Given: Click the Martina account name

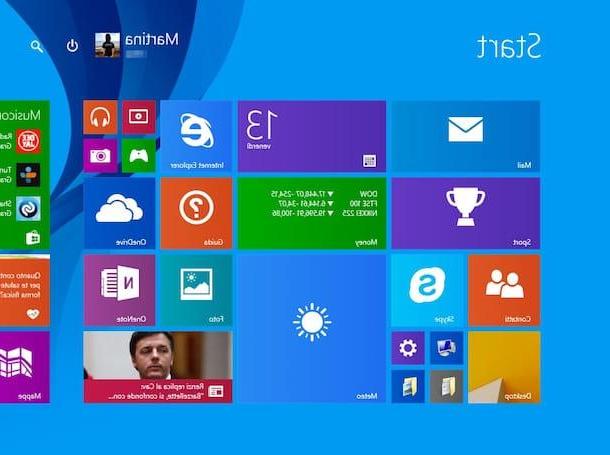Looking at the screenshot, I should tap(152, 39).
